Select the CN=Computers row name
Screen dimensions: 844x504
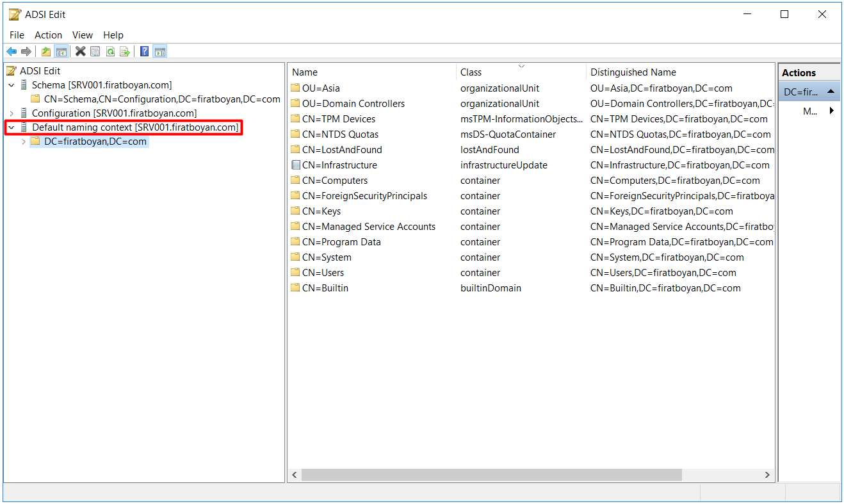coord(335,181)
